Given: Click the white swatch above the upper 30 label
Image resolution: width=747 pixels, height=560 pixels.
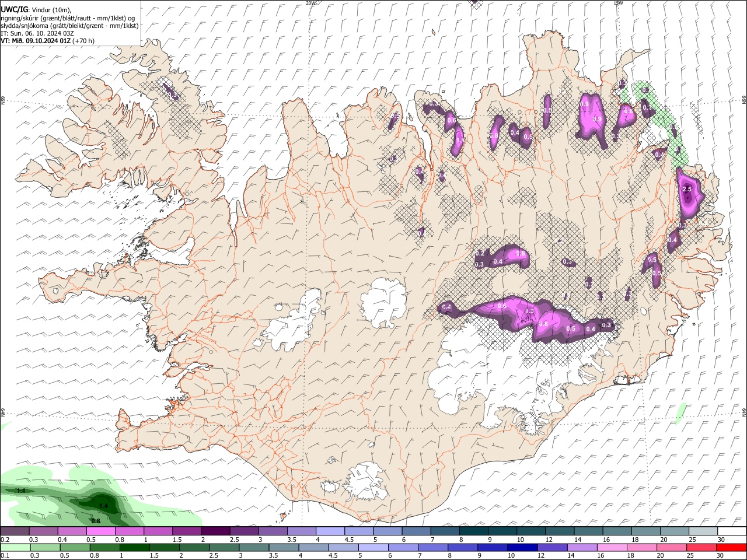Looking at the screenshot, I should (731, 531).
